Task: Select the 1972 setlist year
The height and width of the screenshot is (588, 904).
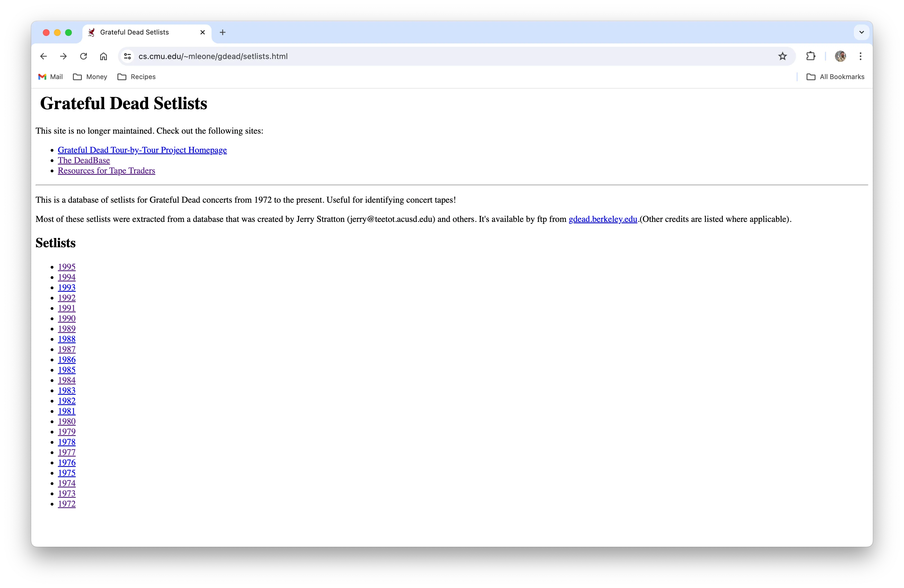Action: pyautogui.click(x=66, y=504)
